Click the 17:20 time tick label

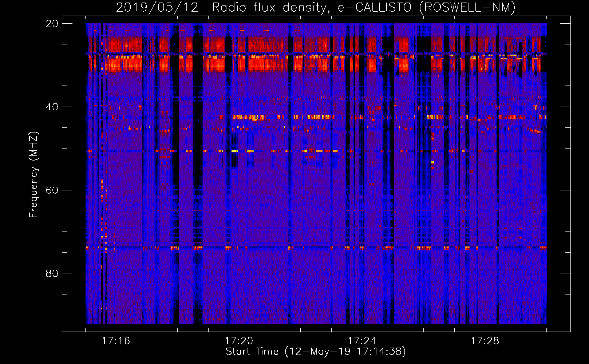tap(239, 341)
